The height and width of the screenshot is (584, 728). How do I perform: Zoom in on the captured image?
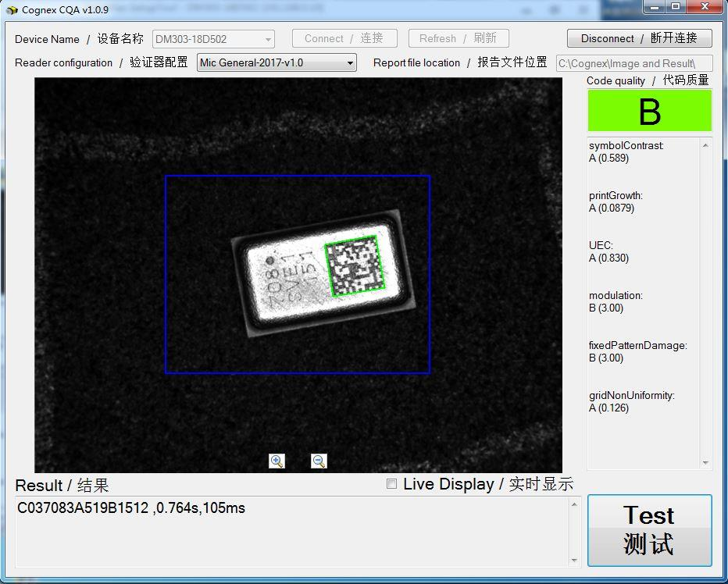click(277, 461)
